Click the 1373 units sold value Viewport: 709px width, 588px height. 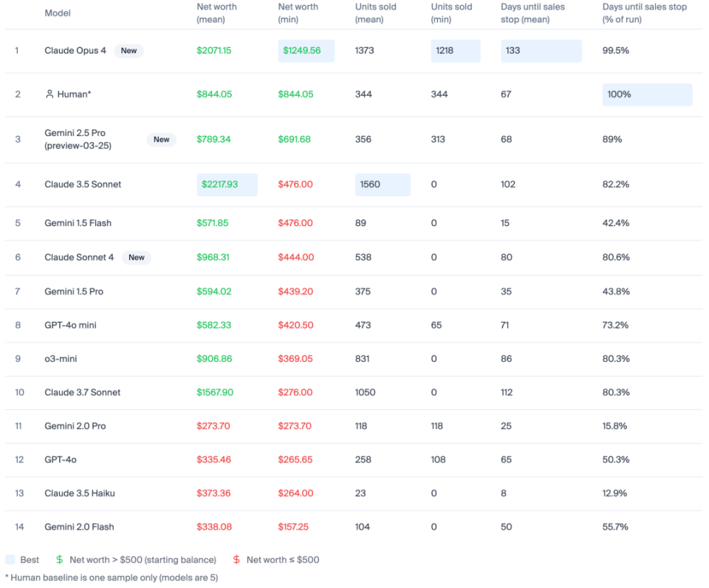(364, 51)
